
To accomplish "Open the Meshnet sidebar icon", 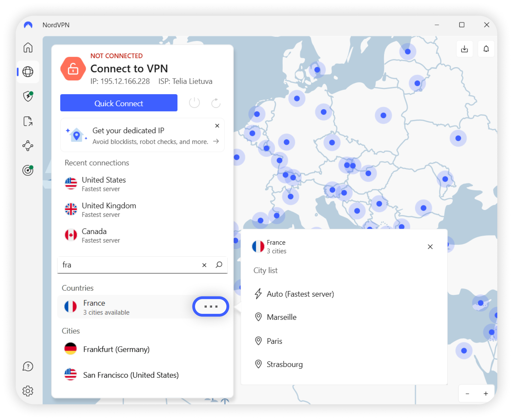I will click(28, 146).
